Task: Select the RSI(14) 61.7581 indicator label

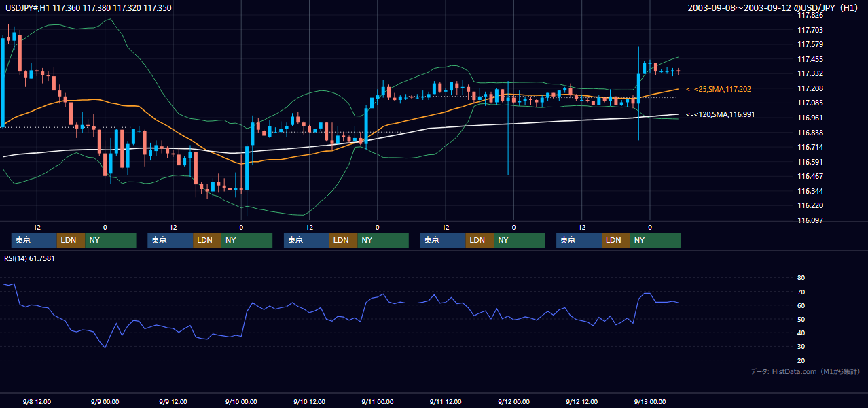Action: (31, 258)
